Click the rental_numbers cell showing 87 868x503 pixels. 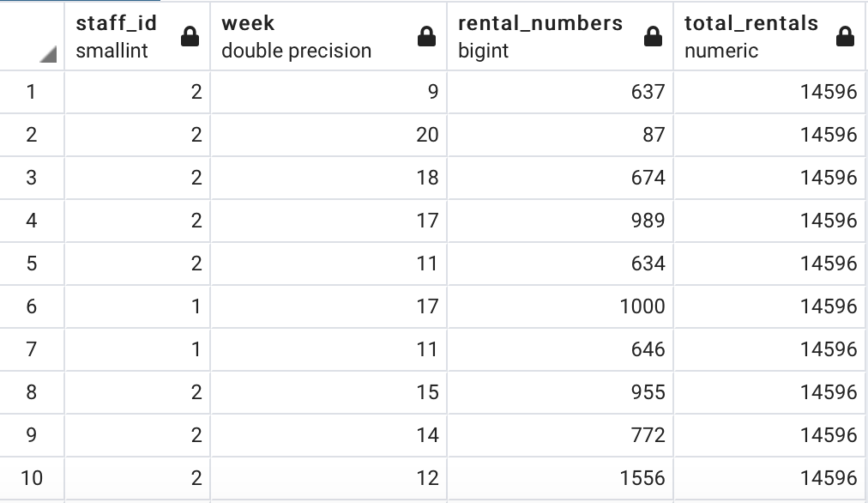point(560,135)
